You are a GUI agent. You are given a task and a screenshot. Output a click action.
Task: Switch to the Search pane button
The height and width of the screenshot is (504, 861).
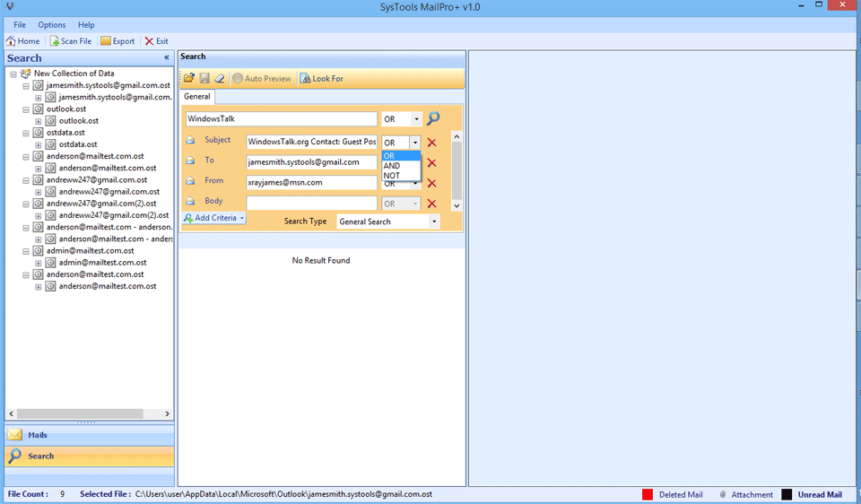pos(90,456)
